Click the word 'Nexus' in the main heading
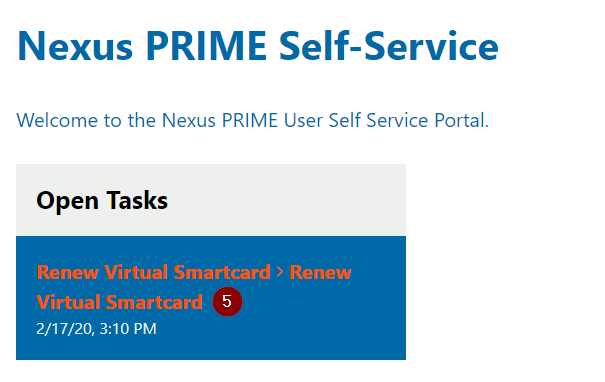Viewport: 605px width, 382px height. coord(75,46)
